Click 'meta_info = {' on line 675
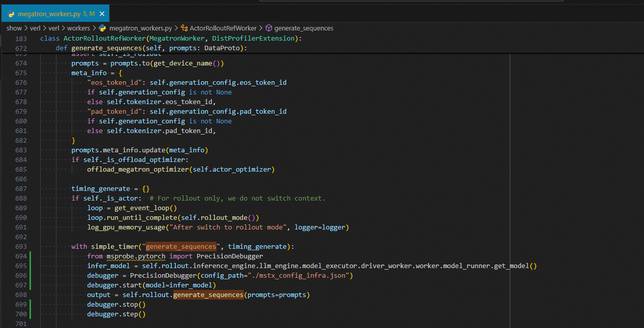This screenshot has height=328, width=644. coord(97,73)
